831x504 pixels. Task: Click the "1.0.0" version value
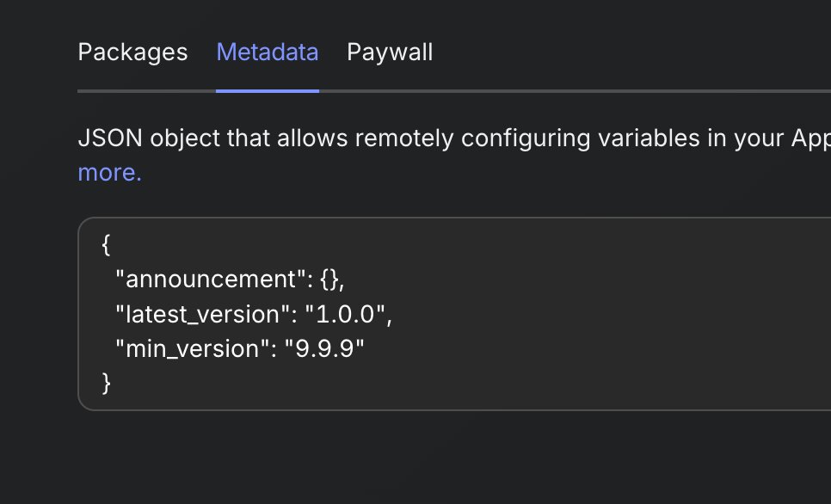tap(345, 314)
